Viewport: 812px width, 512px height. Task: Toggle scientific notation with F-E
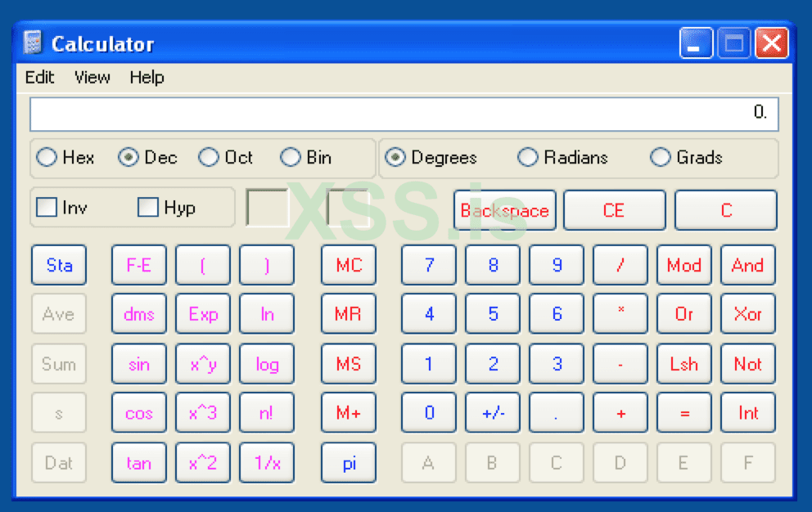tap(139, 265)
